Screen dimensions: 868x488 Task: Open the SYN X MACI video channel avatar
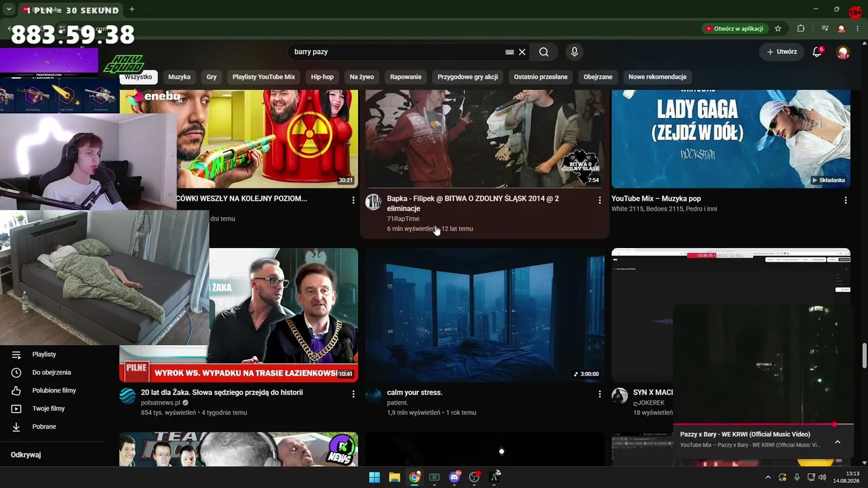coord(620,396)
